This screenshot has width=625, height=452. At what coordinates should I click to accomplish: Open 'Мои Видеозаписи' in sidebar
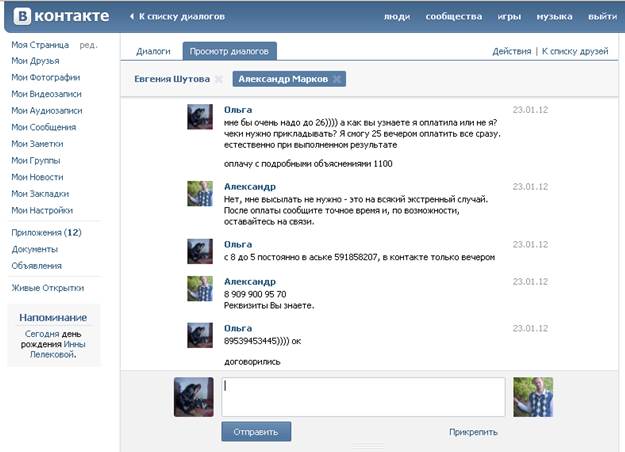pos(46,94)
